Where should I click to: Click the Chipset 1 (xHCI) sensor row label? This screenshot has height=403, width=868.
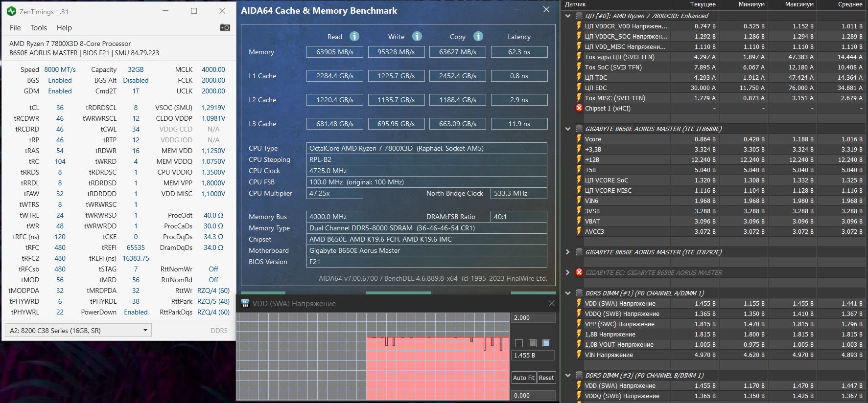608,108
